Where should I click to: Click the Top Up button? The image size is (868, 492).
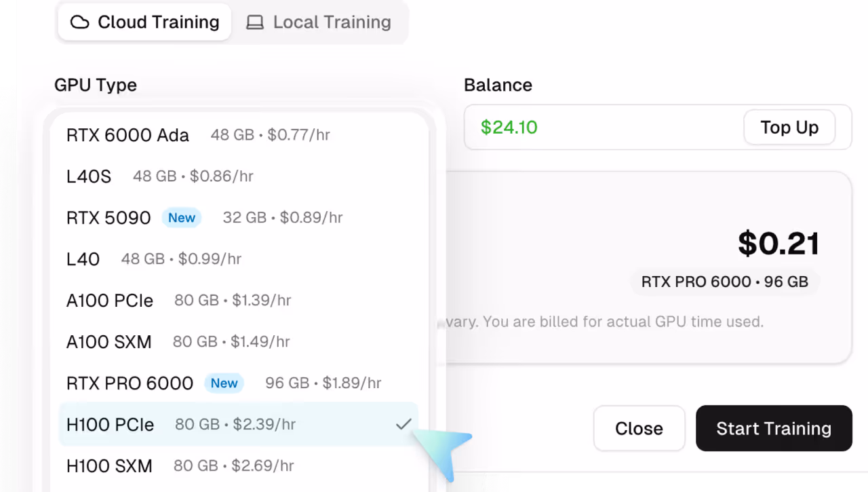[789, 127]
